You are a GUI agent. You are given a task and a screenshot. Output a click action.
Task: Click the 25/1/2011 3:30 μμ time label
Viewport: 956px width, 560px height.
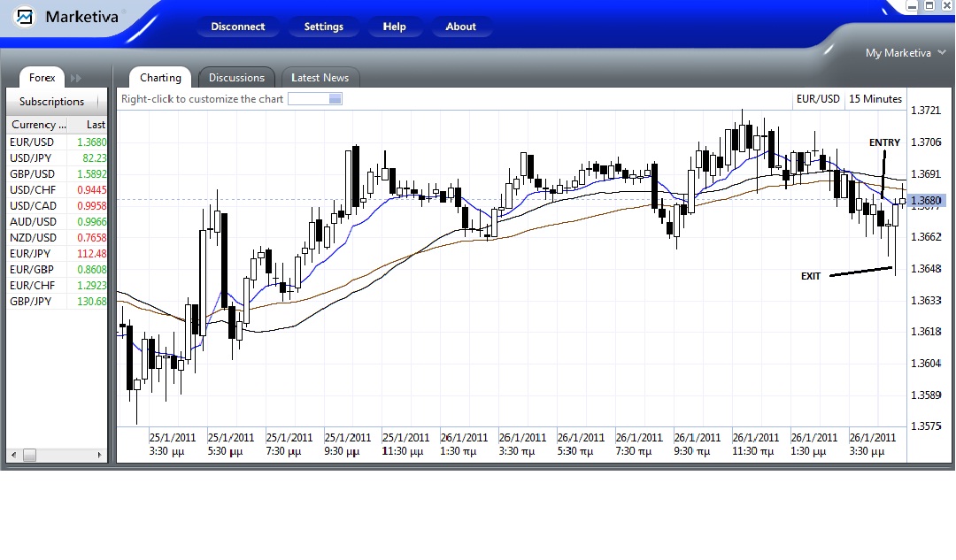173,444
